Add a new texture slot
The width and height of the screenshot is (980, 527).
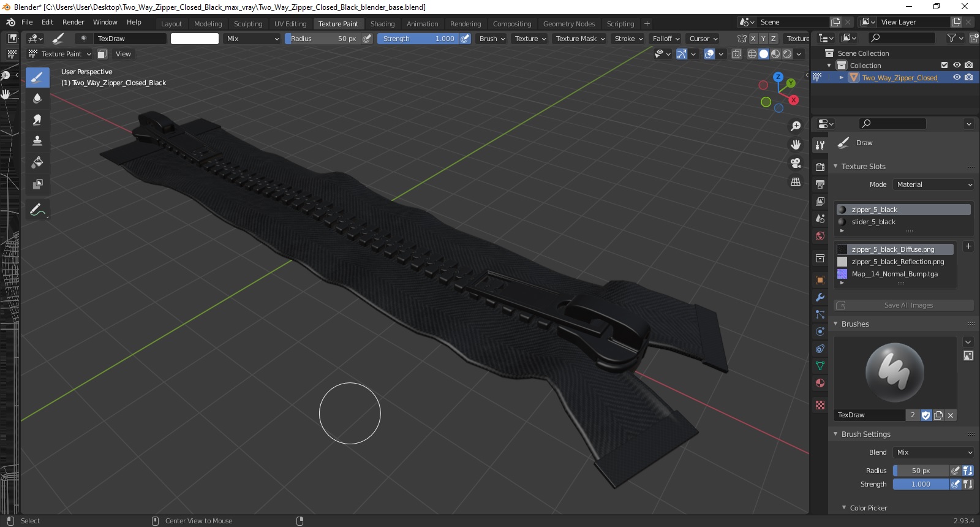pyautogui.click(x=968, y=246)
